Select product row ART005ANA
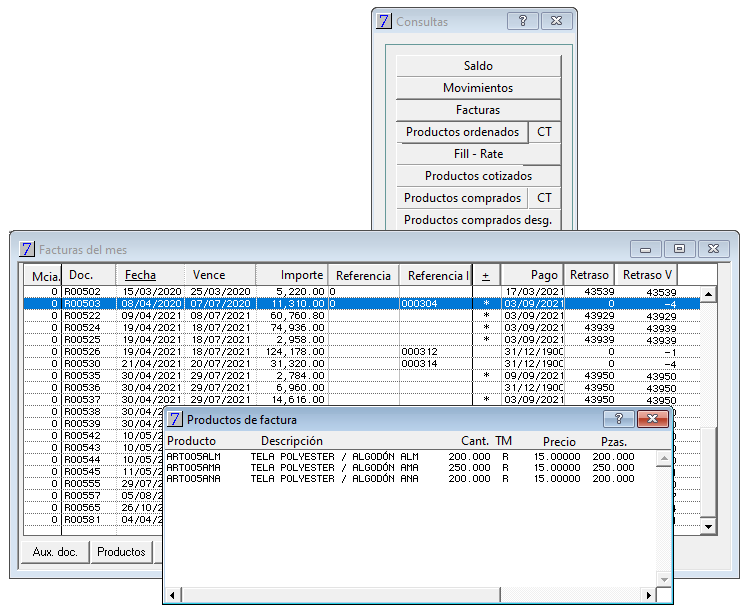 pyautogui.click(x=401, y=478)
